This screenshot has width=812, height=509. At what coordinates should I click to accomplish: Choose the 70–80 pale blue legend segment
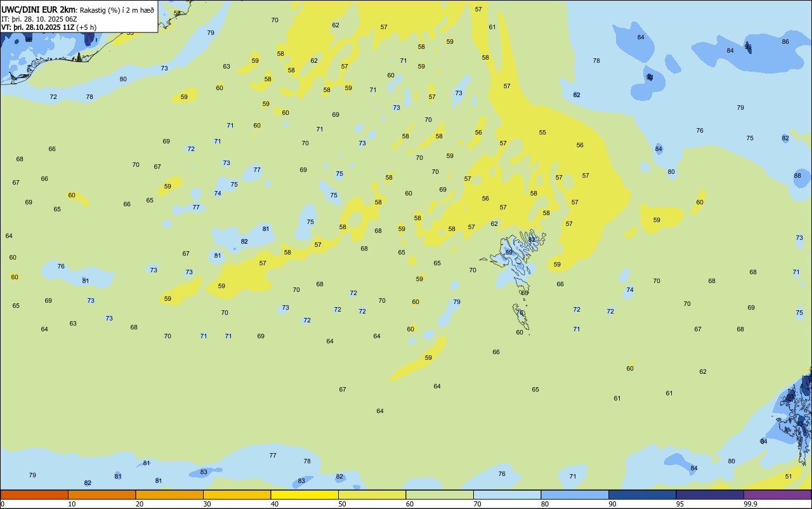[507, 494]
